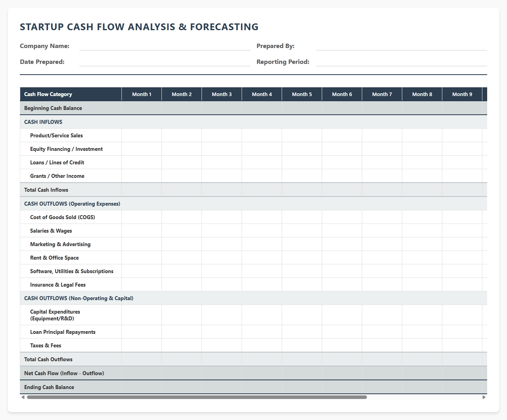Click Month 4 cell for Grants / Other Income
The height and width of the screenshot is (420, 507).
(262, 176)
